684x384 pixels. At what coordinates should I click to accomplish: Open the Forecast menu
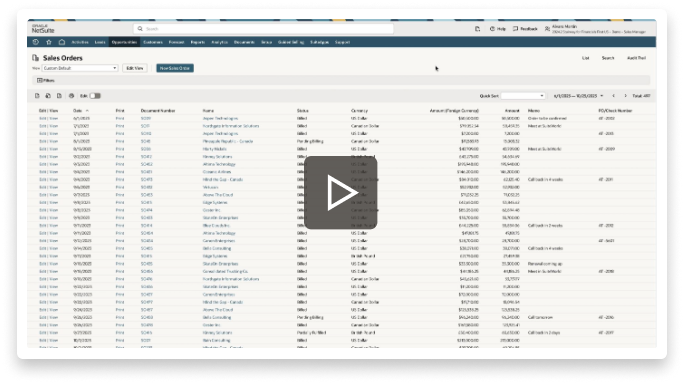click(176, 42)
